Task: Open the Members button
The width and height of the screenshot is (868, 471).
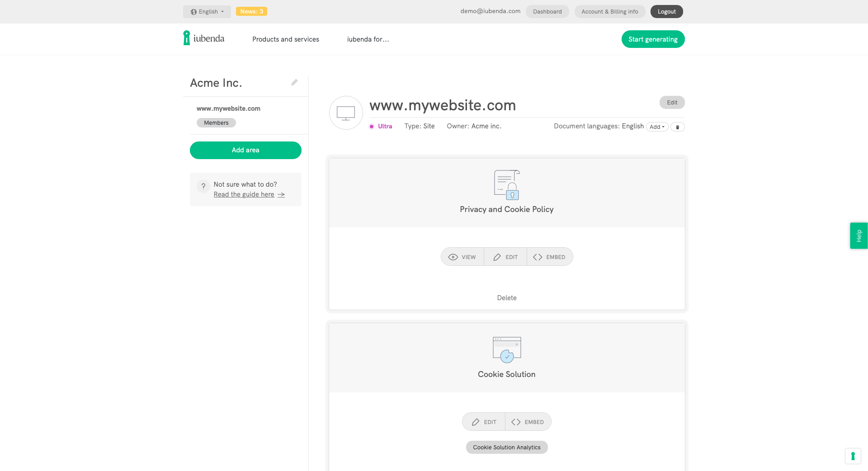Action: point(216,123)
